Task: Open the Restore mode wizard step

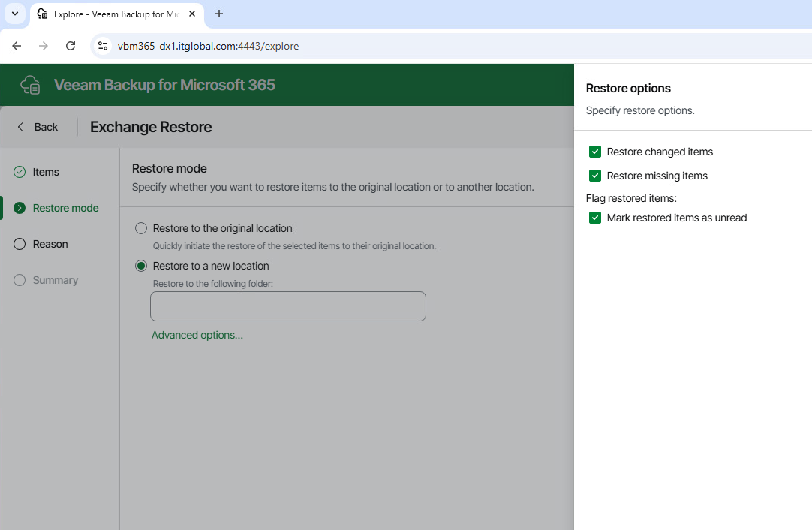Action: click(65, 208)
